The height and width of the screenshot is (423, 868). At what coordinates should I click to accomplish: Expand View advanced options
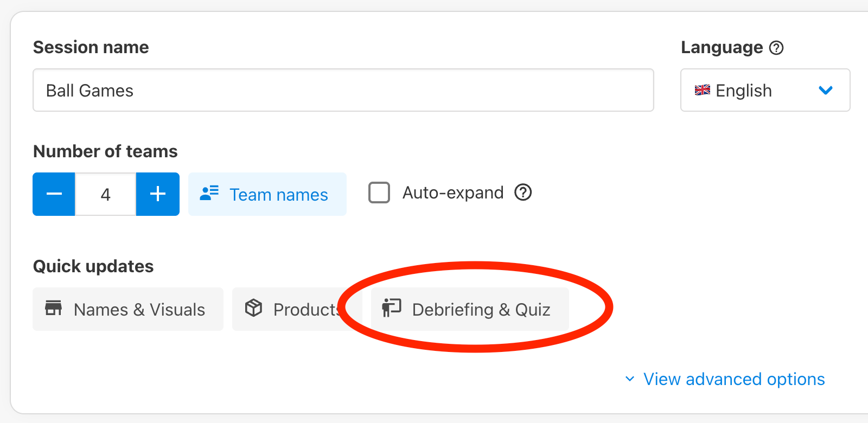click(x=734, y=379)
